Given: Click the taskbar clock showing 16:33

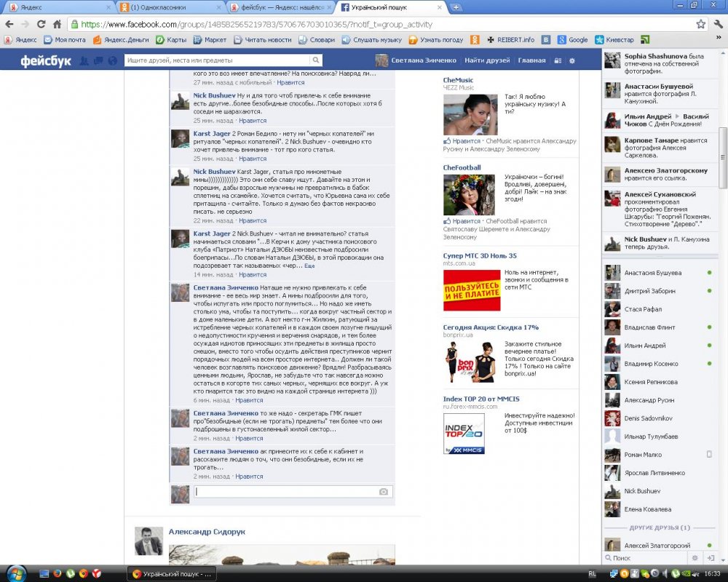Looking at the screenshot, I should pos(712,574).
